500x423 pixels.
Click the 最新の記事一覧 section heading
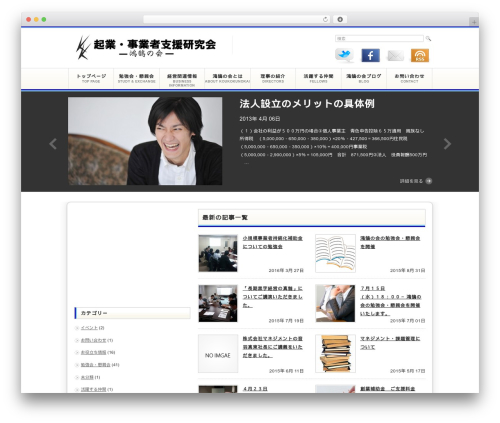tap(225, 218)
